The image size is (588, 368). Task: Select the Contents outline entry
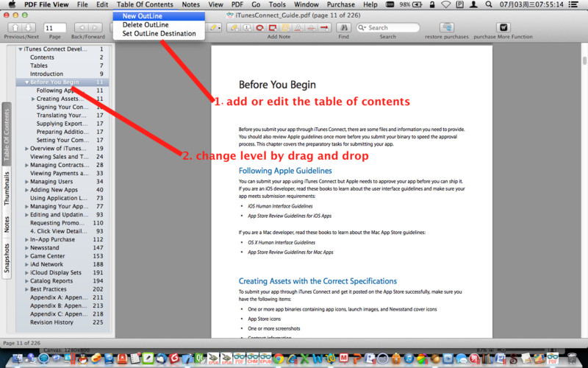point(62,57)
